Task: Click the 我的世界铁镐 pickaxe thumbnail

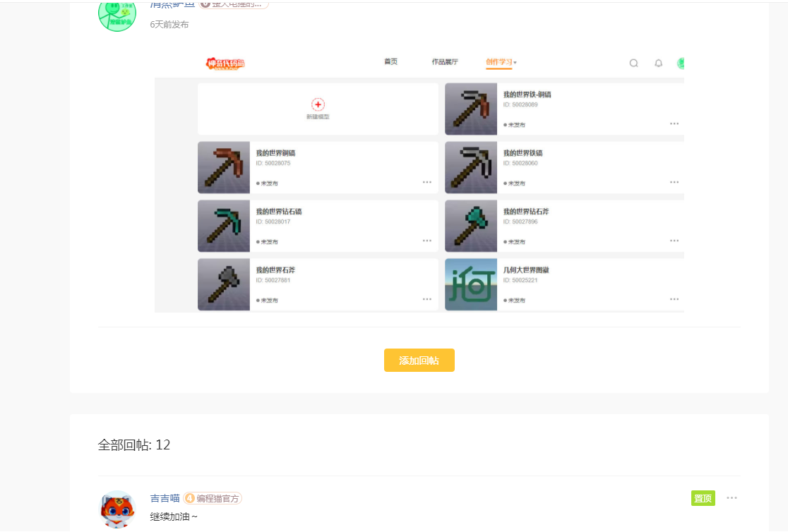Action: click(471, 167)
